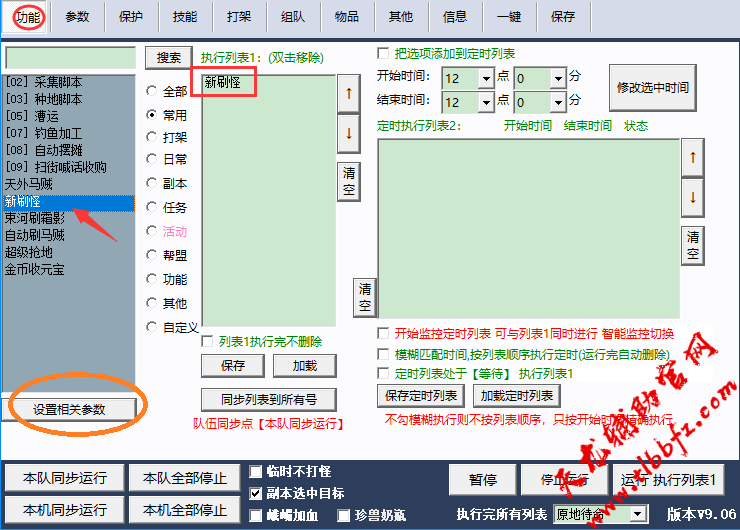Switch to the 技能 tab
Screen dimensions: 740x530
pos(185,17)
